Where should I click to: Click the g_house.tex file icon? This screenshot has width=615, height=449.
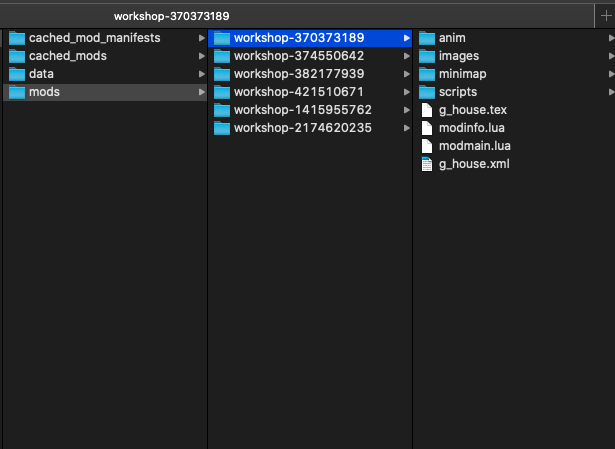pos(427,110)
